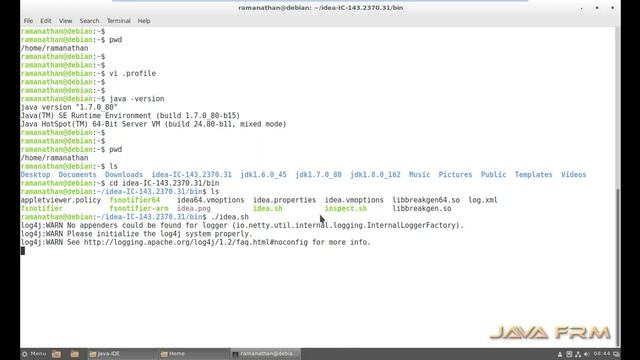
Task: Open the Help menu
Action: tap(144, 21)
